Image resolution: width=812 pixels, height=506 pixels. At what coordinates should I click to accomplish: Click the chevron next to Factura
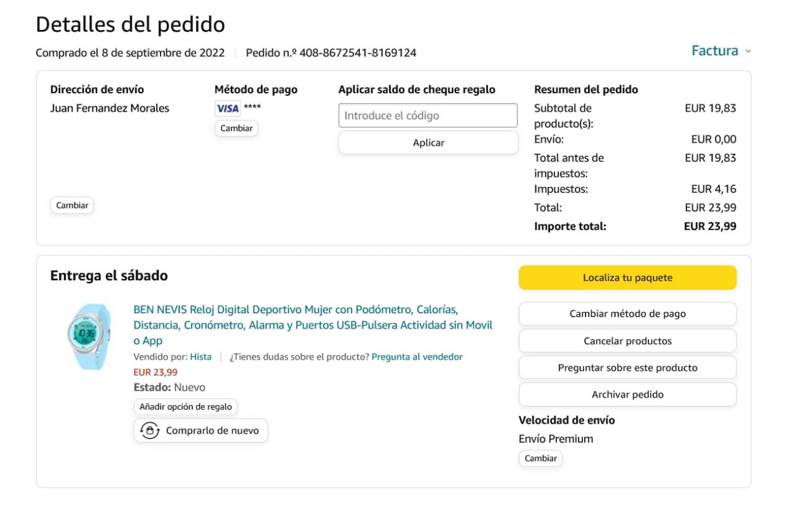[x=748, y=51]
